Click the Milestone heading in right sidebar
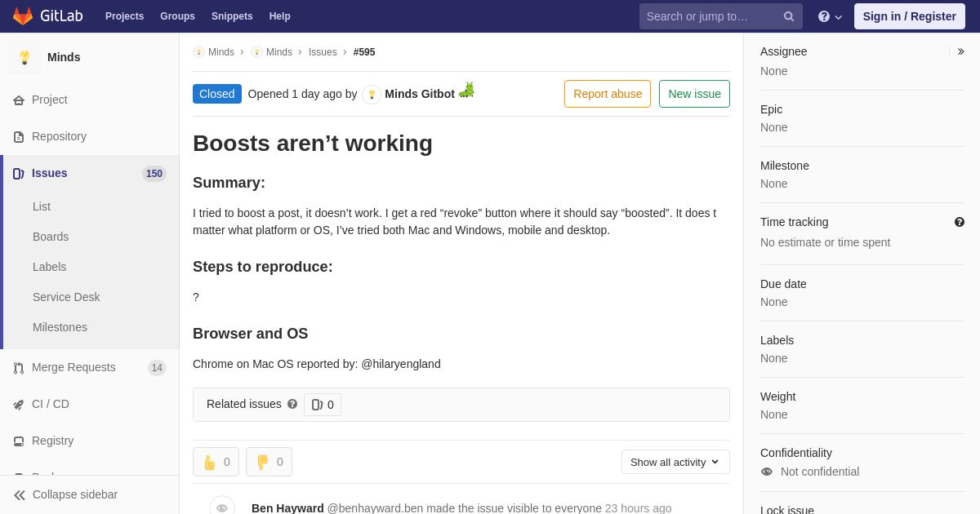The image size is (980, 514). coord(785,166)
